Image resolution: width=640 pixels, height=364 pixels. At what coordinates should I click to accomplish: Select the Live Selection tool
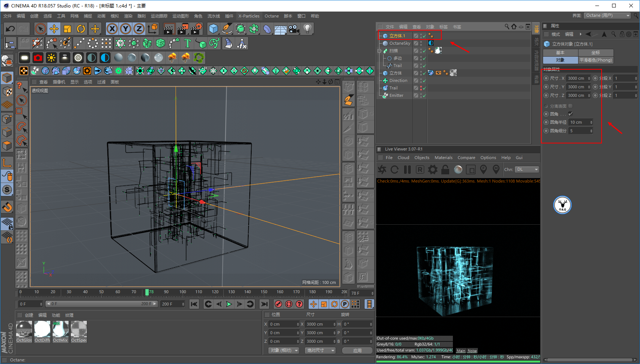tap(40, 29)
